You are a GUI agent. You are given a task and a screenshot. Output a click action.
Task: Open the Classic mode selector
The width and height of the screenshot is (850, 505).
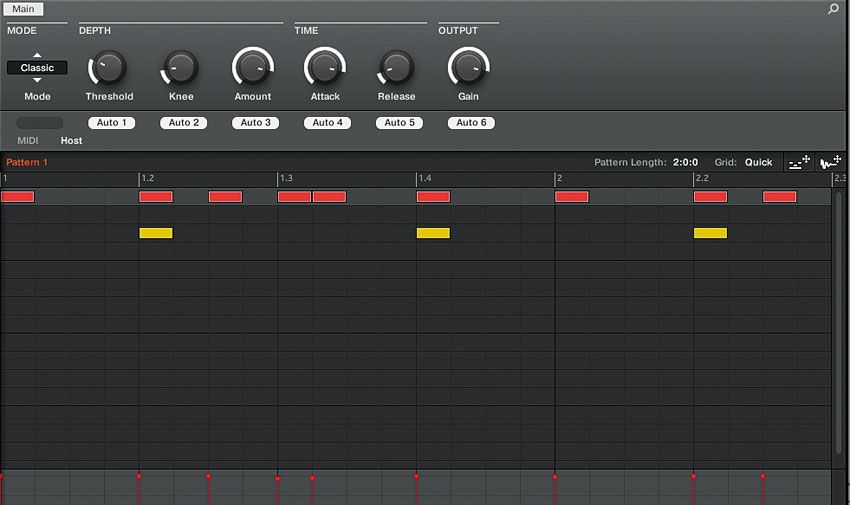(x=37, y=68)
